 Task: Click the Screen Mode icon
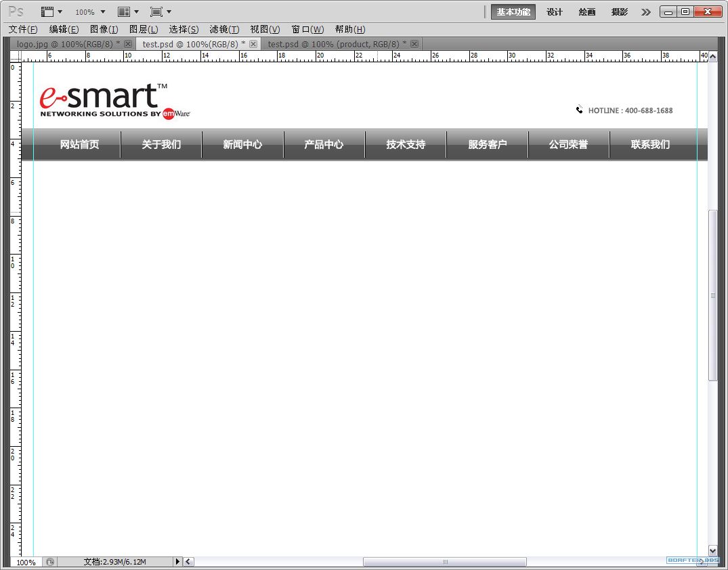tap(156, 12)
